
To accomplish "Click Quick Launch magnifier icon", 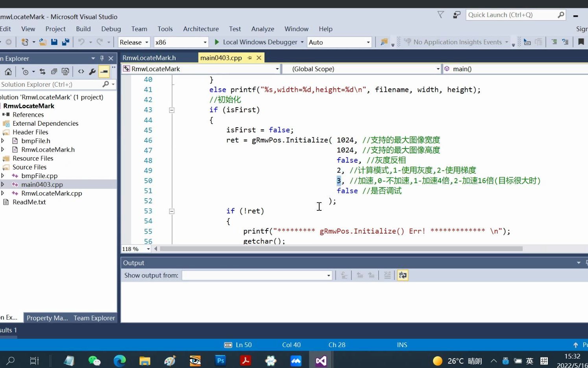I will 561,15.
